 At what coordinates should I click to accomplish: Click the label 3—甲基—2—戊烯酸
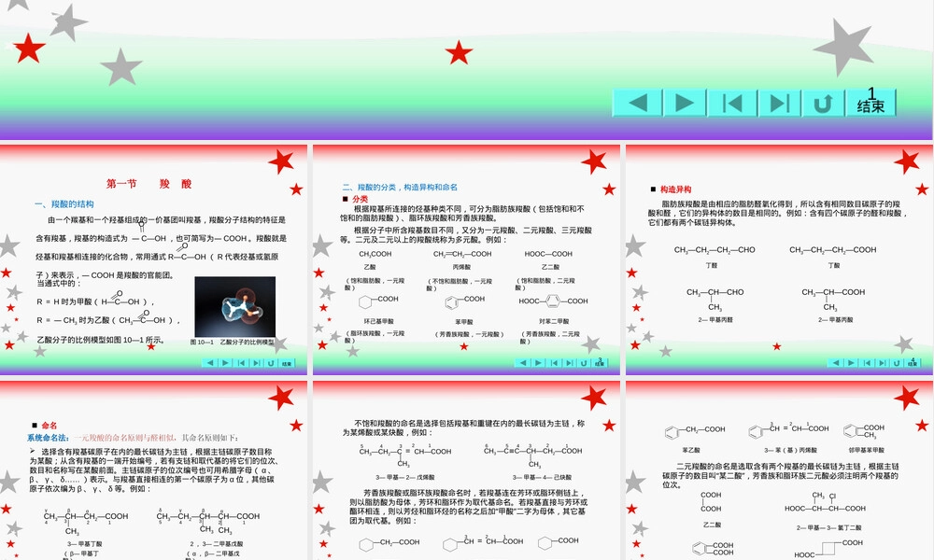point(405,477)
